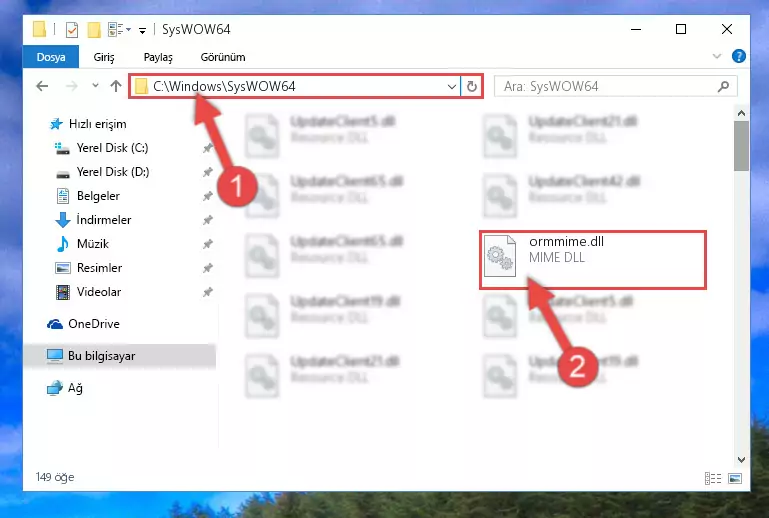Expand the ribbon with the chevron
Image resolution: width=769 pixels, height=518 pixels.
pyautogui.click(x=717, y=56)
